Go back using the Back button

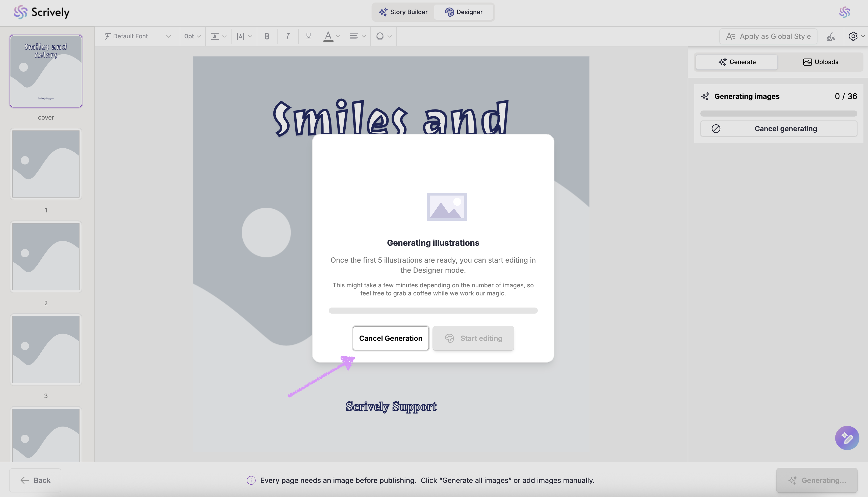tap(35, 480)
